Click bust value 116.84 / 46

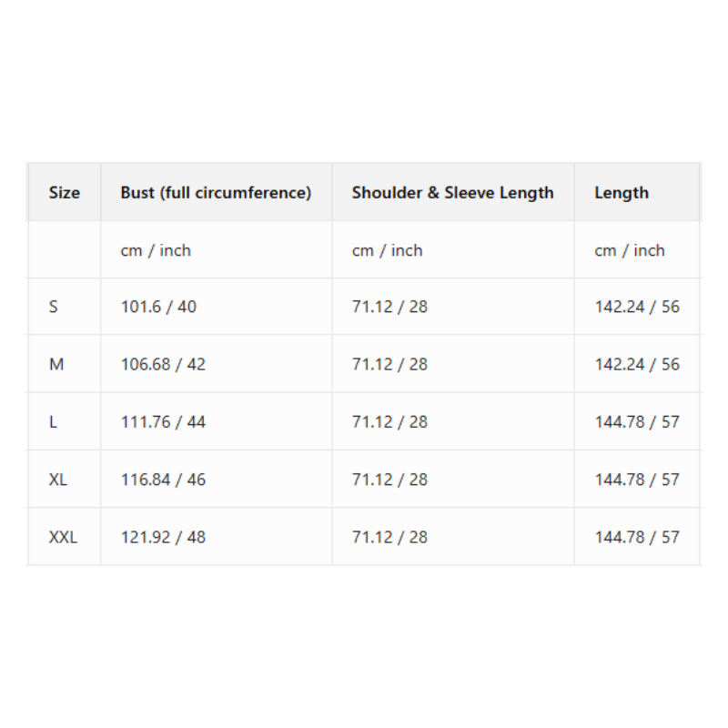click(163, 480)
